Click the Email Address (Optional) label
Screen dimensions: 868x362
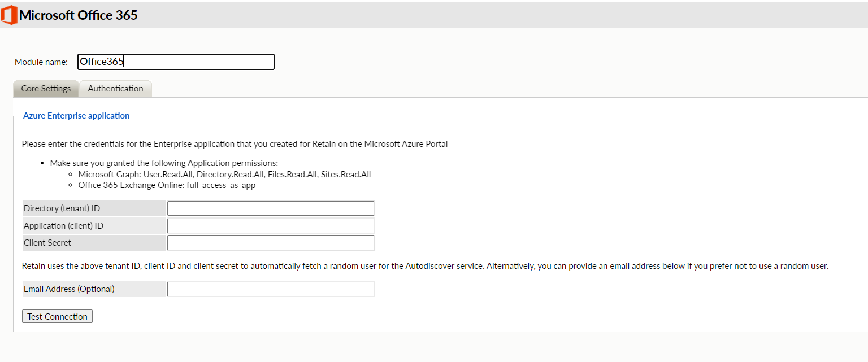[69, 289]
